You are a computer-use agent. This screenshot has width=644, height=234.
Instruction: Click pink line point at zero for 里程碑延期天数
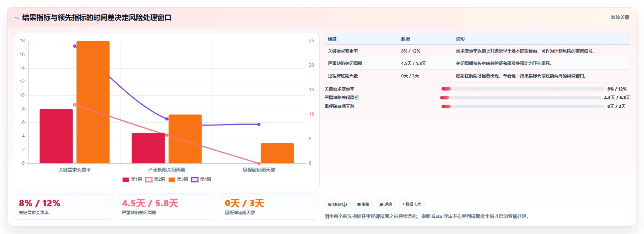(259, 163)
